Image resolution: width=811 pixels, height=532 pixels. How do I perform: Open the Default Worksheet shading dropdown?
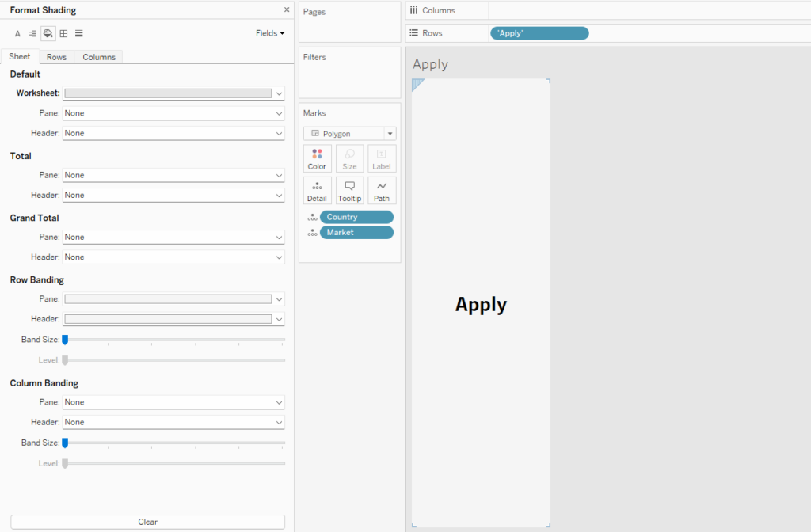(x=173, y=93)
